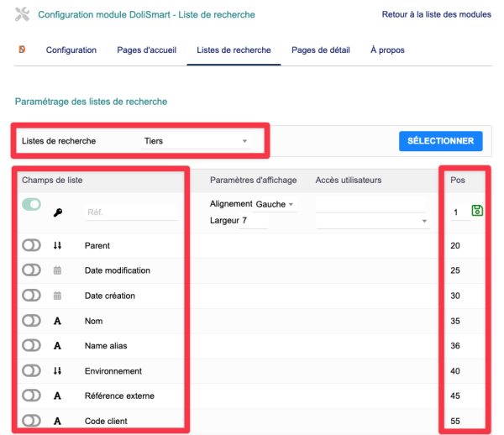Click the sort icon next to Environnement
Image resolution: width=504 pixels, height=435 pixels.
click(58, 370)
